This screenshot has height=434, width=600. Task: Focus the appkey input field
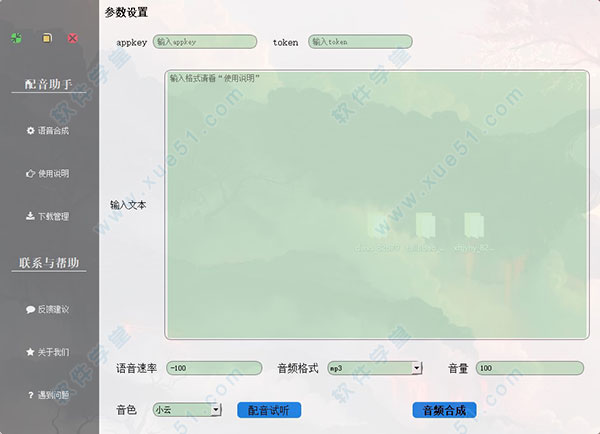(x=206, y=43)
